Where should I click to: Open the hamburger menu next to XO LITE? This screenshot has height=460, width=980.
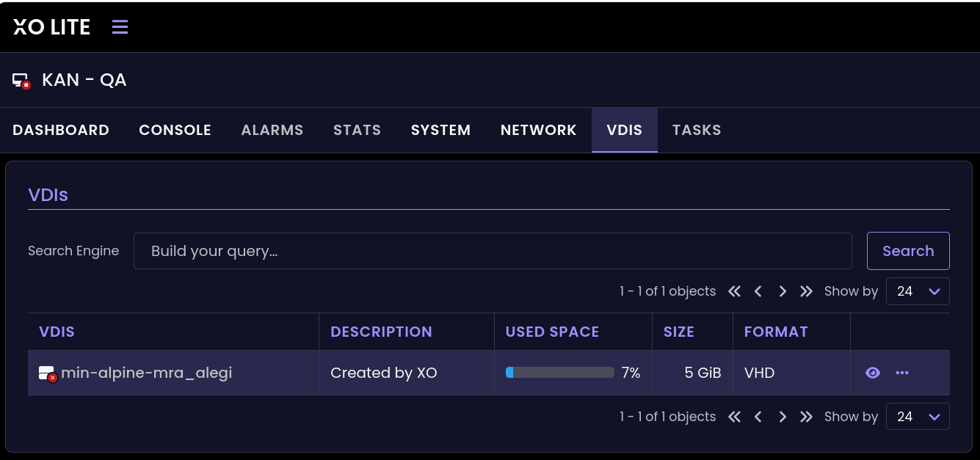point(120,27)
